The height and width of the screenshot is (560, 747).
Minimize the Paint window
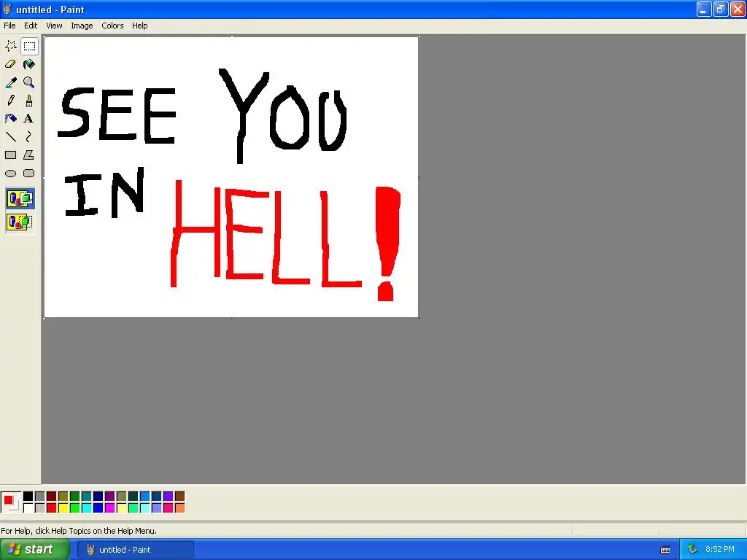(703, 9)
